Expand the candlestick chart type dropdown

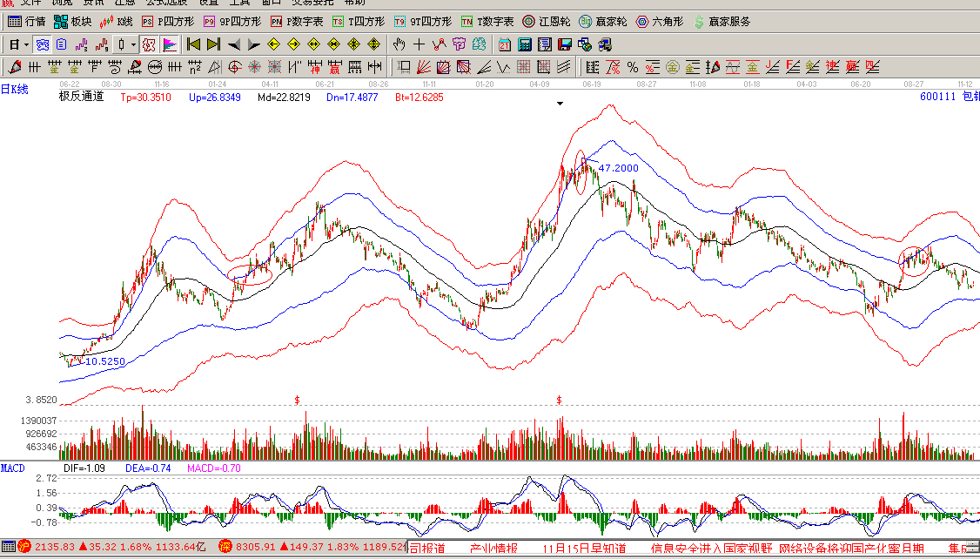[133, 44]
